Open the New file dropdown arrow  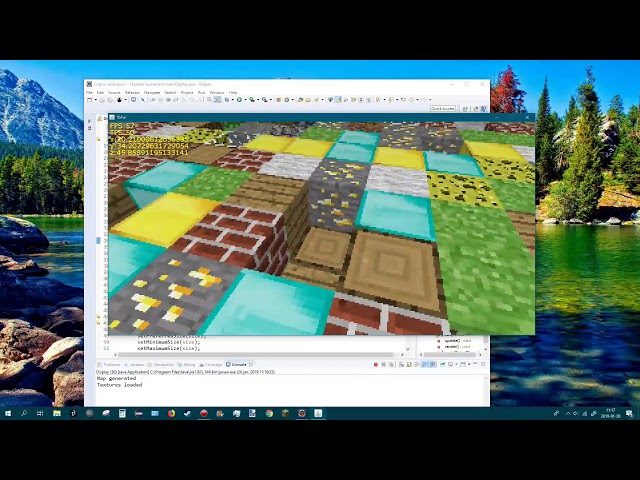pyautogui.click(x=96, y=100)
